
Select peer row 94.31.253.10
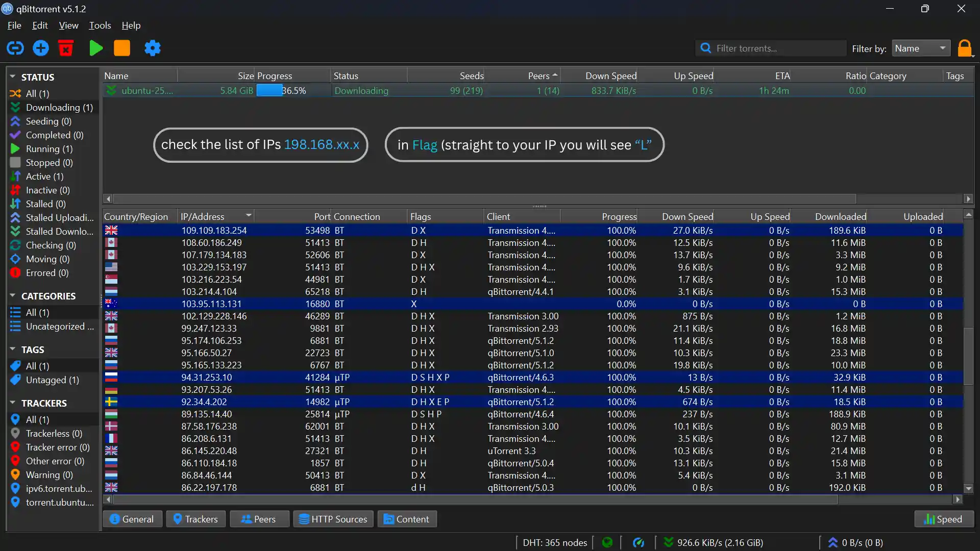(533, 377)
